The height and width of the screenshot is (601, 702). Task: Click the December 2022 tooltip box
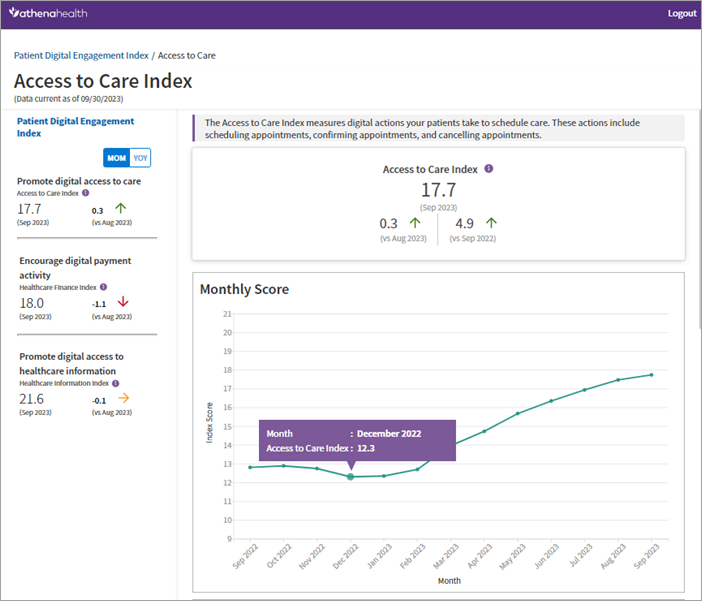(357, 440)
